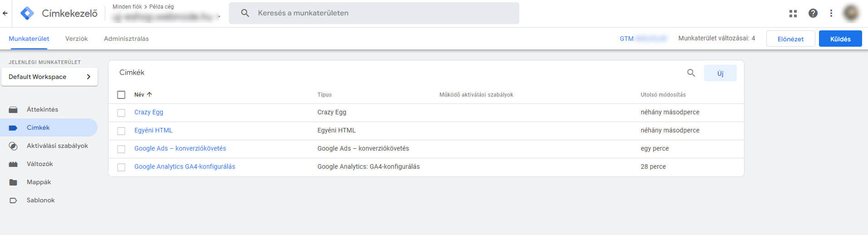Click the search icon in Címkék panel

[691, 73]
